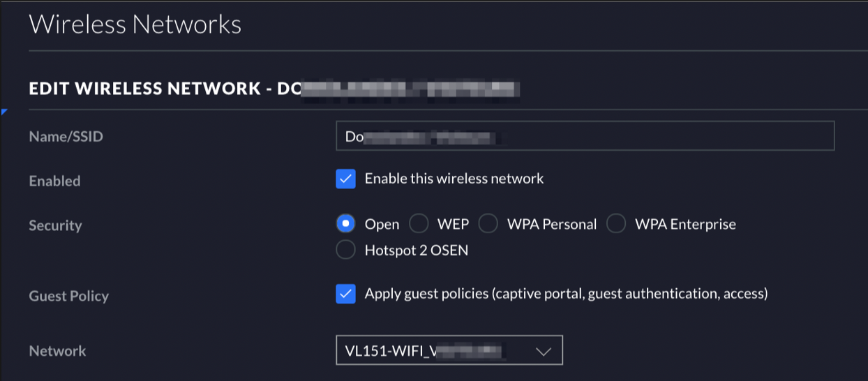Image resolution: width=868 pixels, height=381 pixels.
Task: Click the Name/SSID text input field
Action: tap(585, 136)
